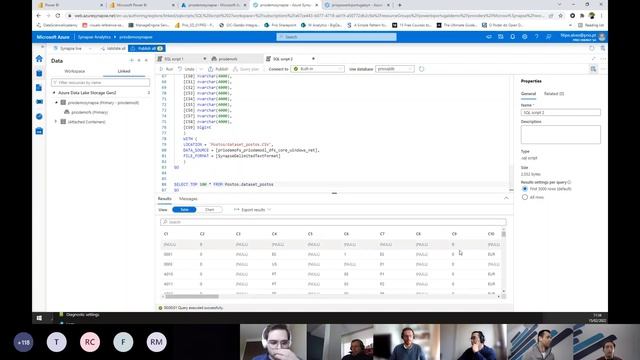
Task: Click the Publish all button
Action: click(x=147, y=48)
